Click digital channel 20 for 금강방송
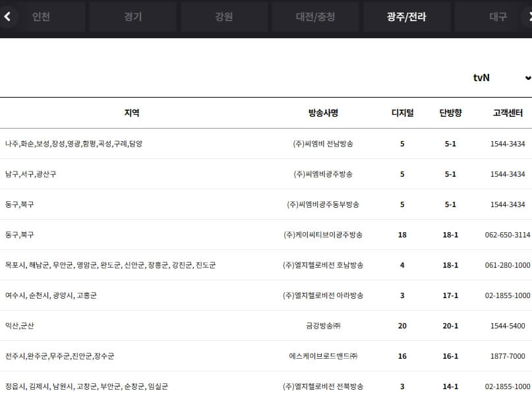The width and height of the screenshot is (532, 401). (402, 326)
